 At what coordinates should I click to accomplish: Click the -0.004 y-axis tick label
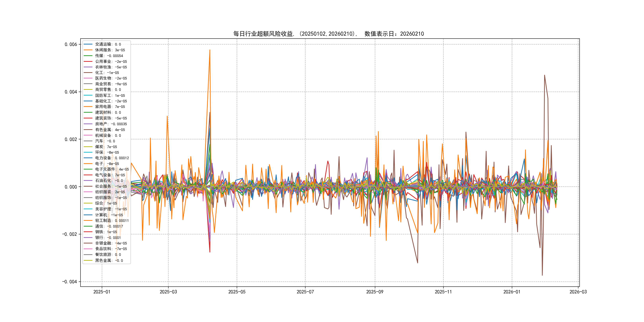pyautogui.click(x=70, y=282)
